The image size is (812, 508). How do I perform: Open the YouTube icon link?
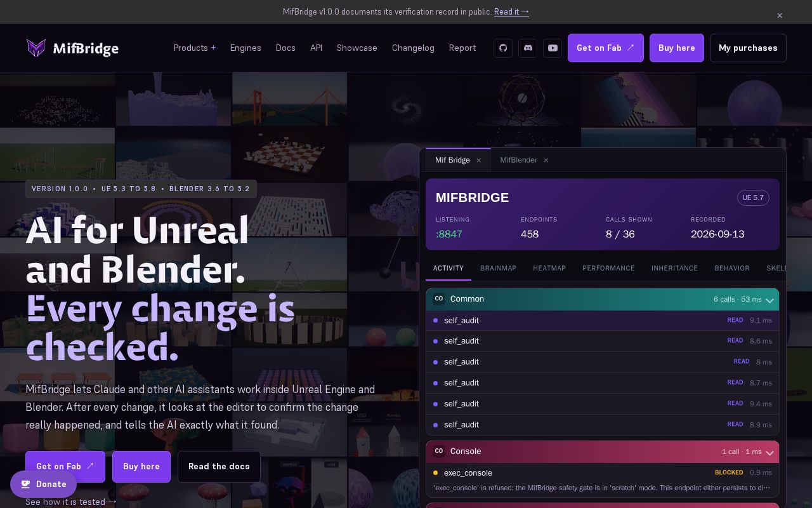click(x=553, y=48)
